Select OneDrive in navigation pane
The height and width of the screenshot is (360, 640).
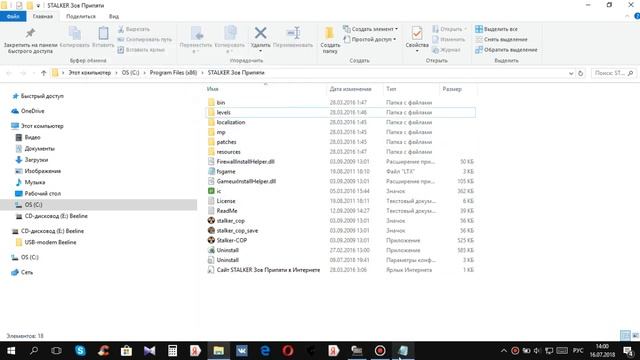pos(33,111)
